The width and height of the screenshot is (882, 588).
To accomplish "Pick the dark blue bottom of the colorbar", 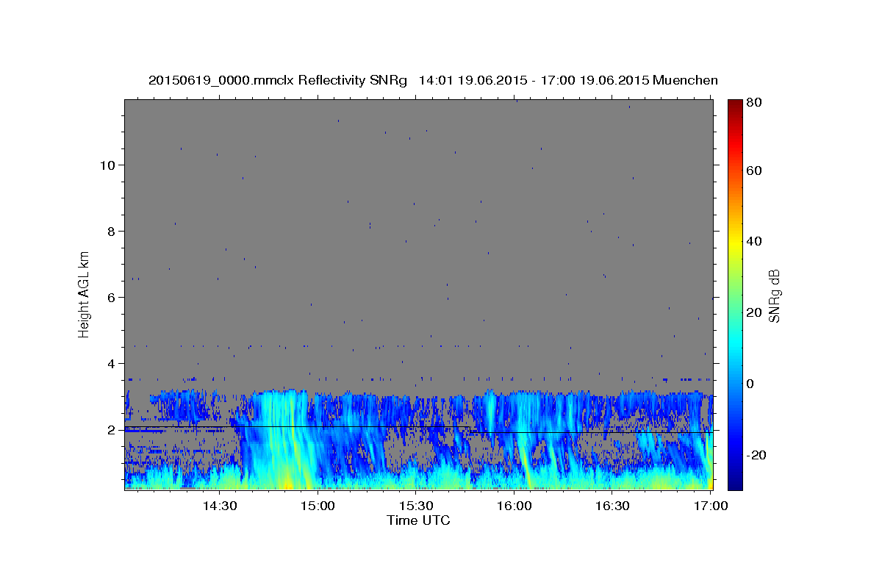I will point(735,484).
